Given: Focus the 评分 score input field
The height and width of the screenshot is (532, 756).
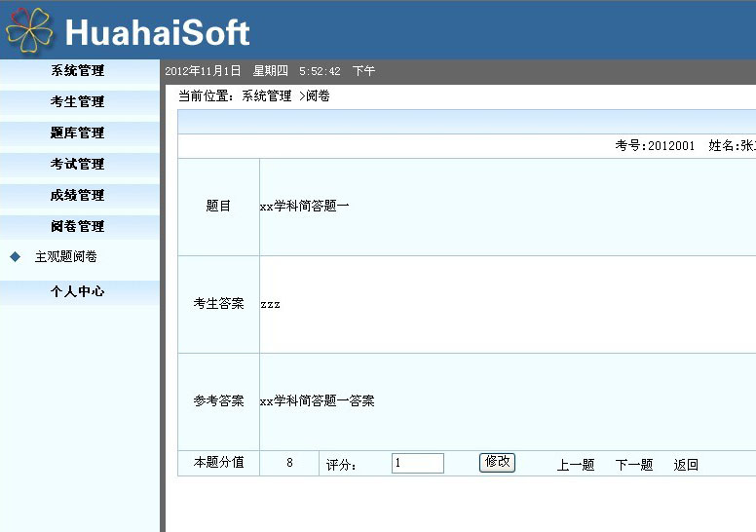Looking at the screenshot, I should tap(418, 463).
